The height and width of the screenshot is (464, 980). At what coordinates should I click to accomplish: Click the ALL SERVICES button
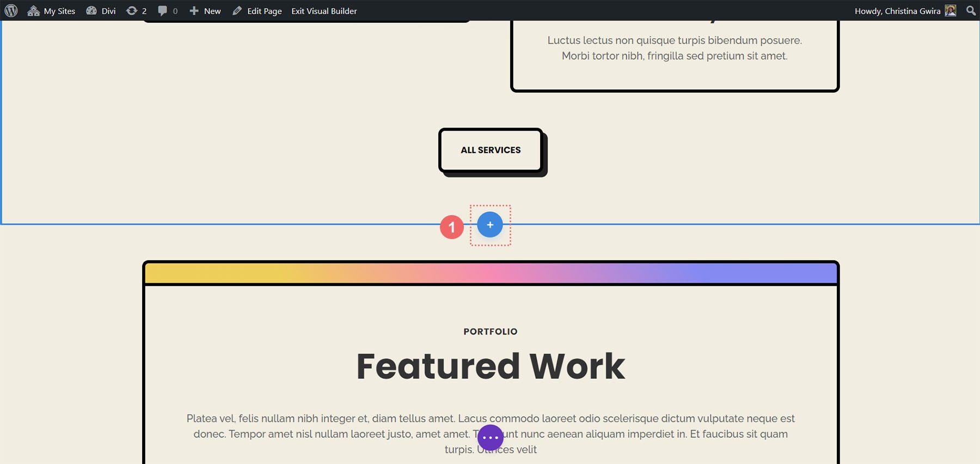coord(490,150)
